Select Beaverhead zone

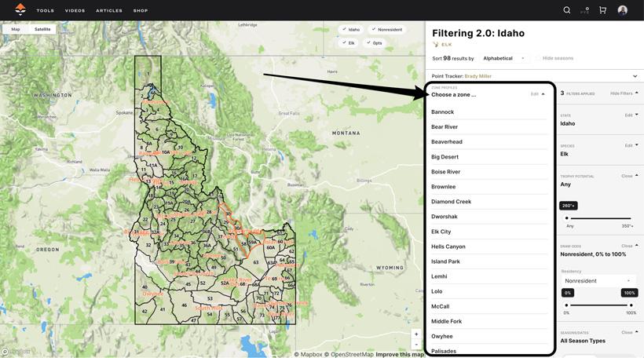[488, 141]
